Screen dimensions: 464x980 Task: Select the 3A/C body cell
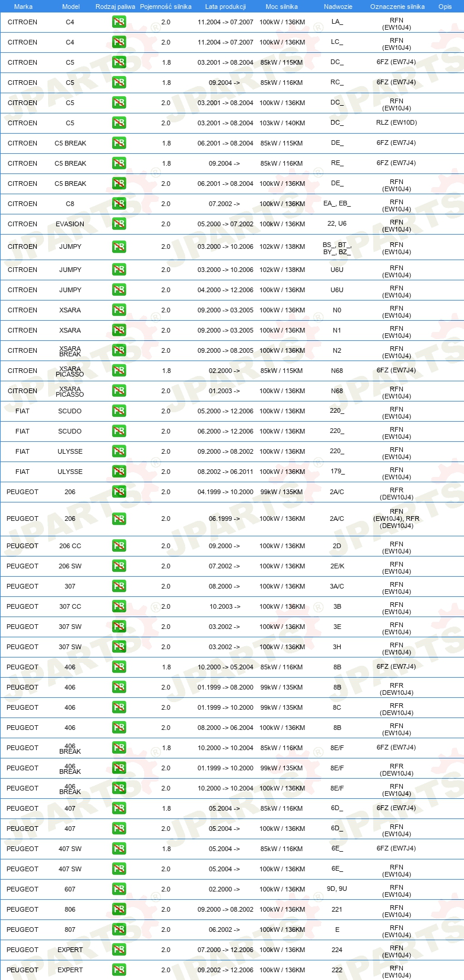[x=337, y=586]
